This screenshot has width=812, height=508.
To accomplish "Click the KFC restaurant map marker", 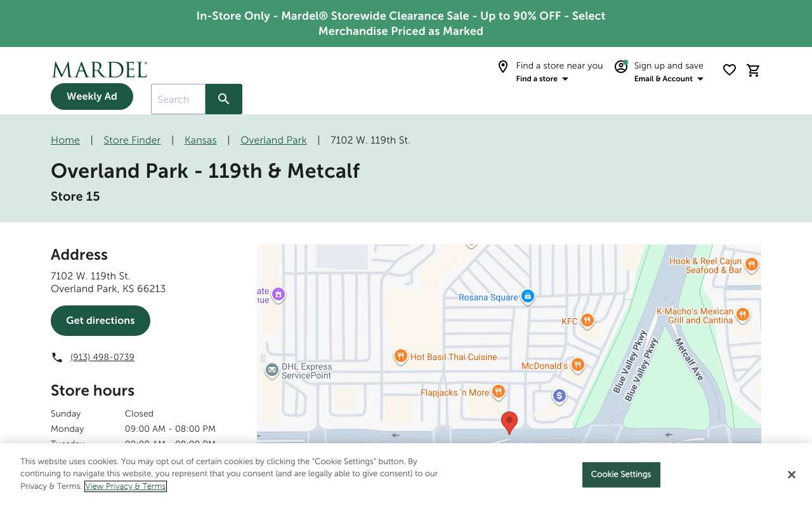I will (587, 321).
